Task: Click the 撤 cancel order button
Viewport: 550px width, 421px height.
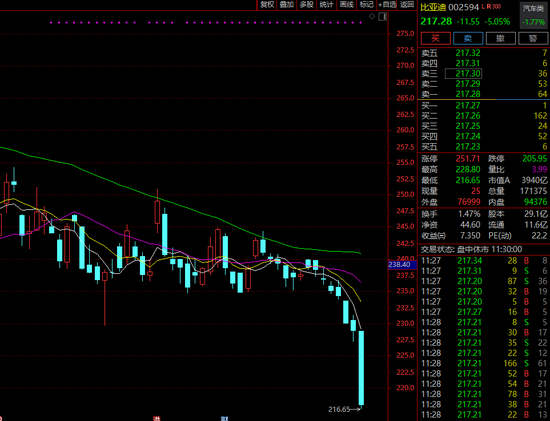Action: coord(501,38)
